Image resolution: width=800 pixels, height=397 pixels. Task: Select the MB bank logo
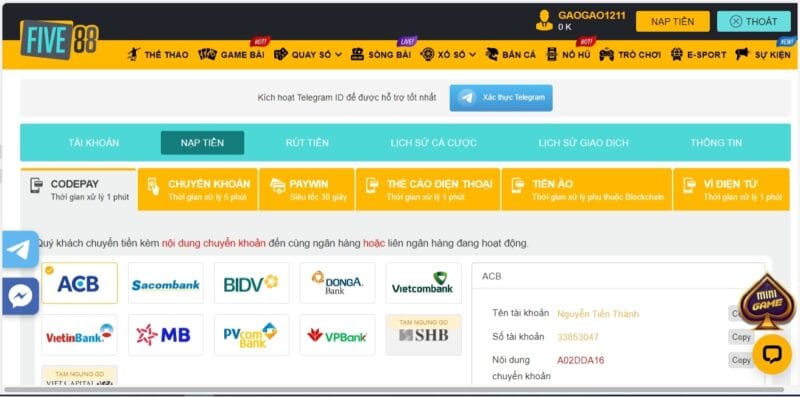click(165, 335)
